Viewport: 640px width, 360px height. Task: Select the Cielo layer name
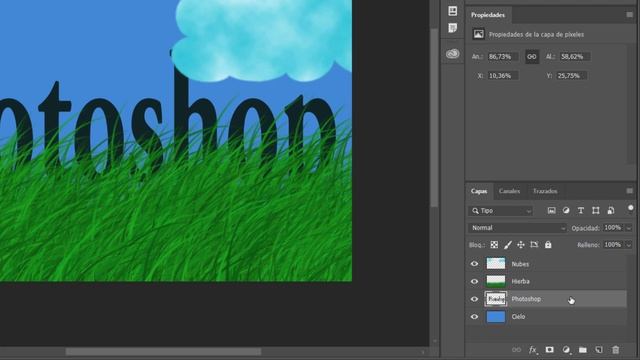tap(518, 316)
